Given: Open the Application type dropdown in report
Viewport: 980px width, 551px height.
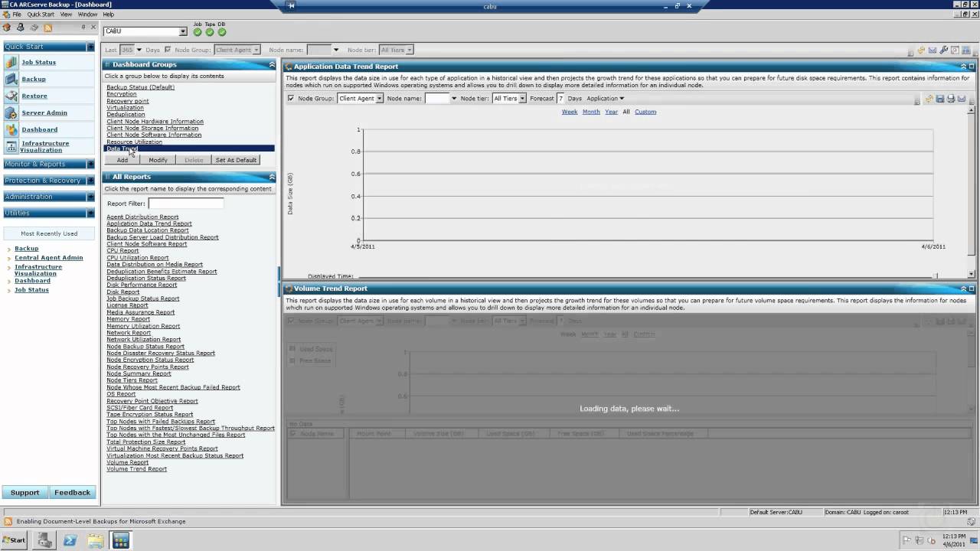Looking at the screenshot, I should pyautogui.click(x=605, y=98).
